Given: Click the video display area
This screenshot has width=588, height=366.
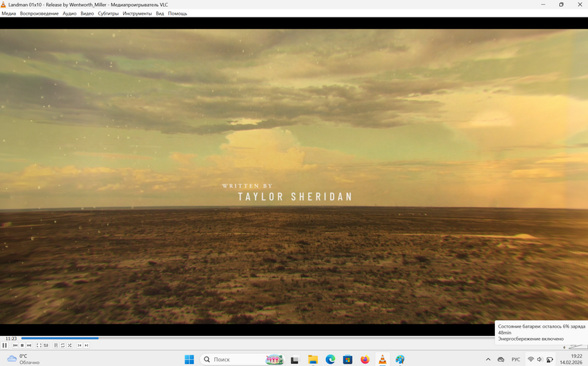Looking at the screenshot, I should [294, 176].
